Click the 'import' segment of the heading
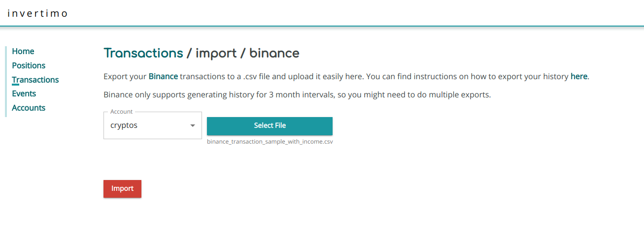Viewport: 644px width, 241px height. coord(216,53)
